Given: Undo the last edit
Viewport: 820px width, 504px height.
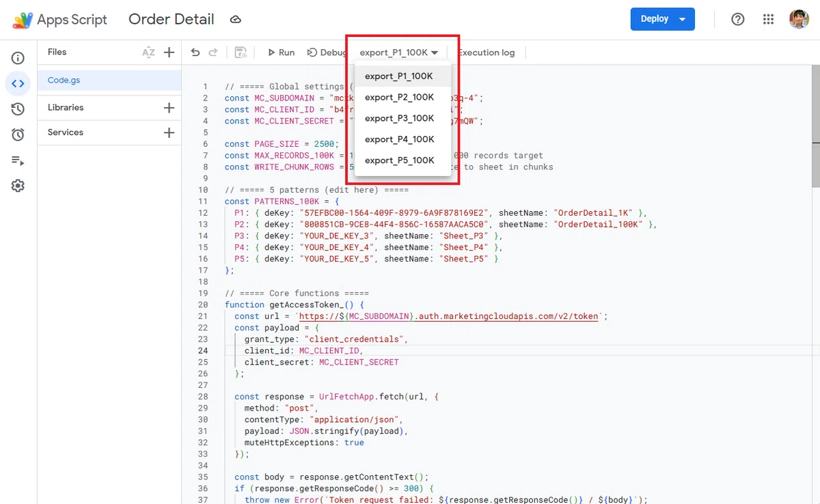Looking at the screenshot, I should tap(195, 53).
